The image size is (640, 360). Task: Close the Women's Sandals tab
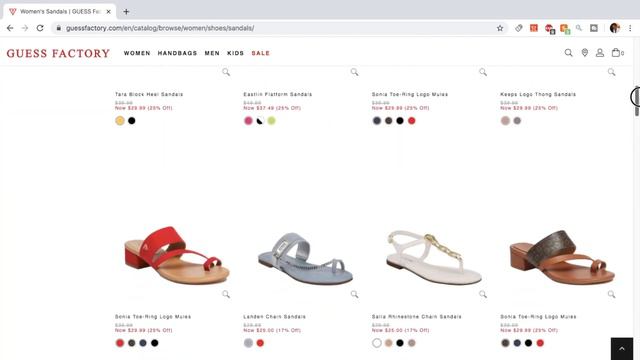(x=109, y=12)
